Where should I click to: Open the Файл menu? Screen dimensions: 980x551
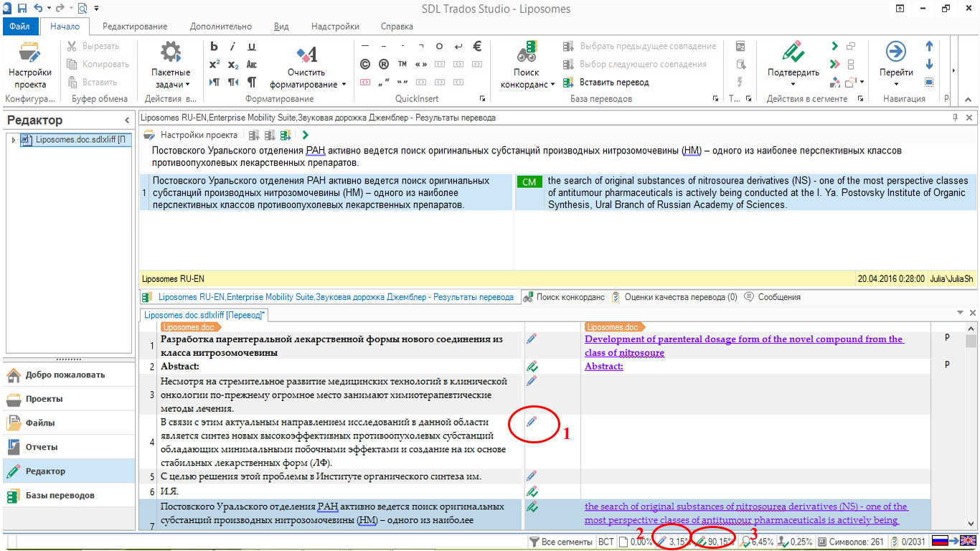tap(20, 27)
